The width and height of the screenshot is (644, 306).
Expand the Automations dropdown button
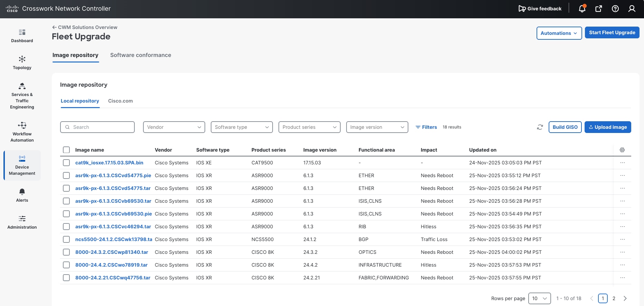tap(559, 33)
